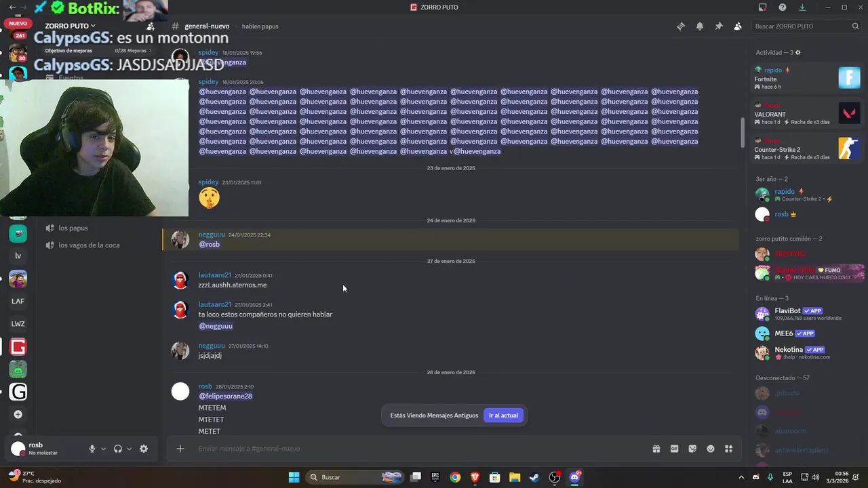Open the GIF picker icon
Viewport: 868px width, 488px height.
coord(675,449)
